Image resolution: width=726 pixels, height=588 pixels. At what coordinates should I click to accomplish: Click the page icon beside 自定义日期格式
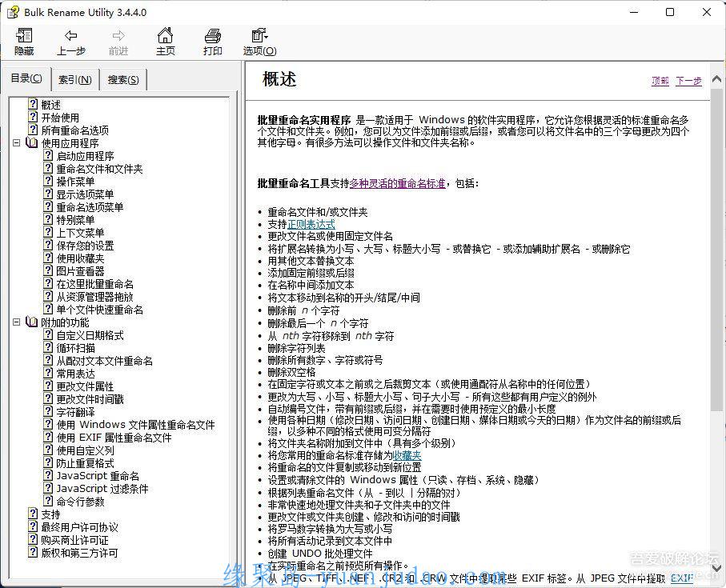pyautogui.click(x=48, y=335)
